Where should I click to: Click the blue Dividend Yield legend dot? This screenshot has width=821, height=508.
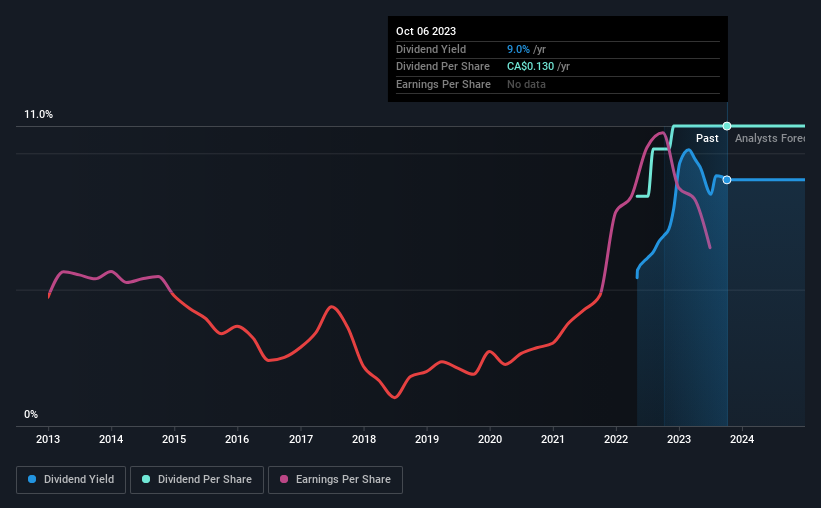coord(33,480)
